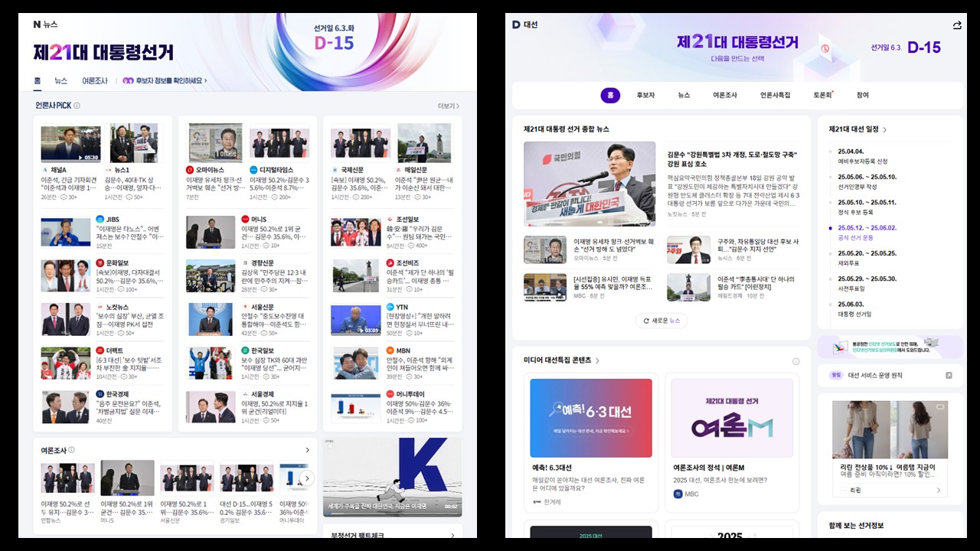Image resolution: width=980 pixels, height=551 pixels.
Task: Open the 부정선거 팩트체크 section heading
Action: click(358, 536)
